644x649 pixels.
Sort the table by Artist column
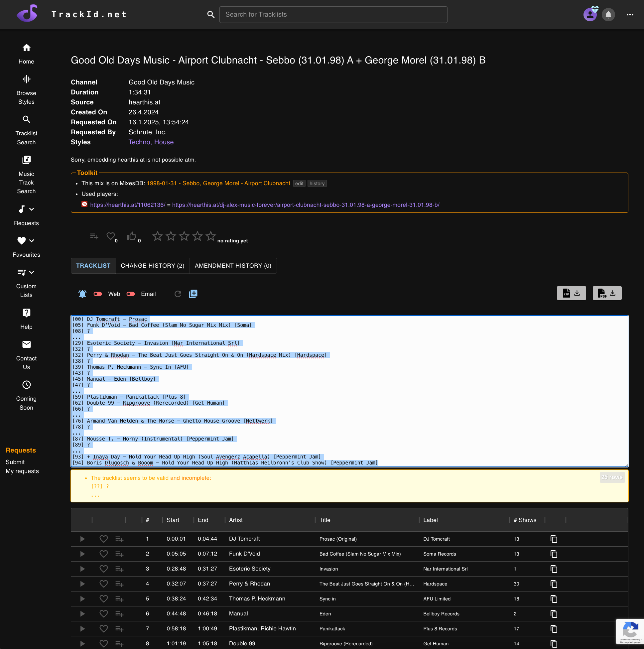(235, 520)
